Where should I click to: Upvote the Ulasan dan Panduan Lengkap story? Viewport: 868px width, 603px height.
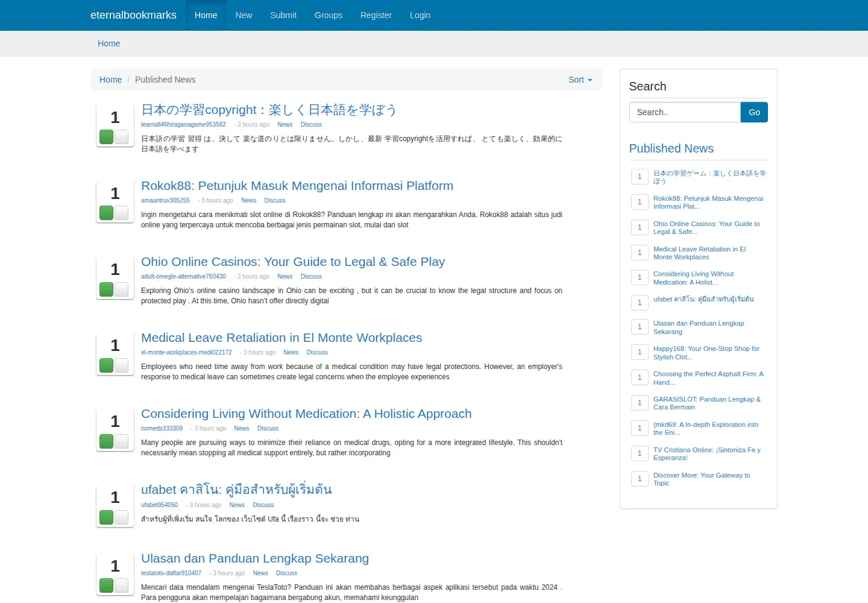pos(107,586)
